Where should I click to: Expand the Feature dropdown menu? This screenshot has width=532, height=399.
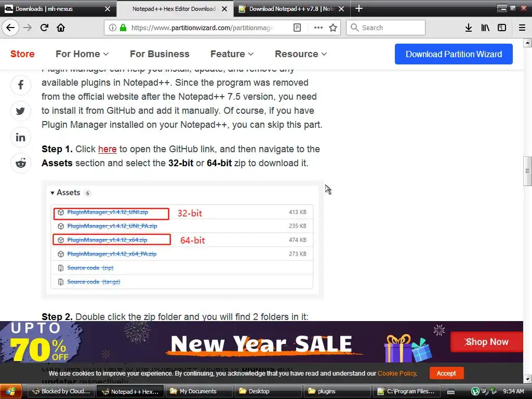click(232, 54)
